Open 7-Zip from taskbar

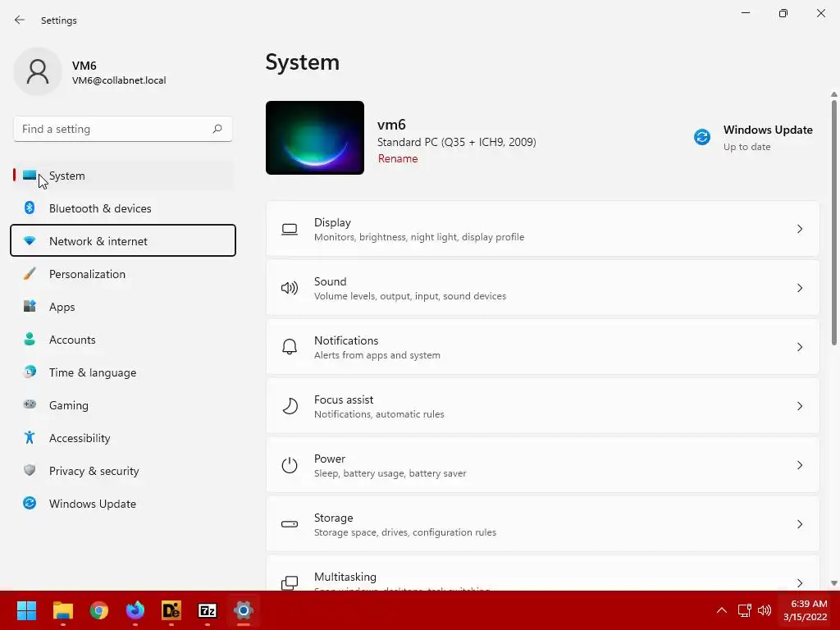tap(208, 610)
